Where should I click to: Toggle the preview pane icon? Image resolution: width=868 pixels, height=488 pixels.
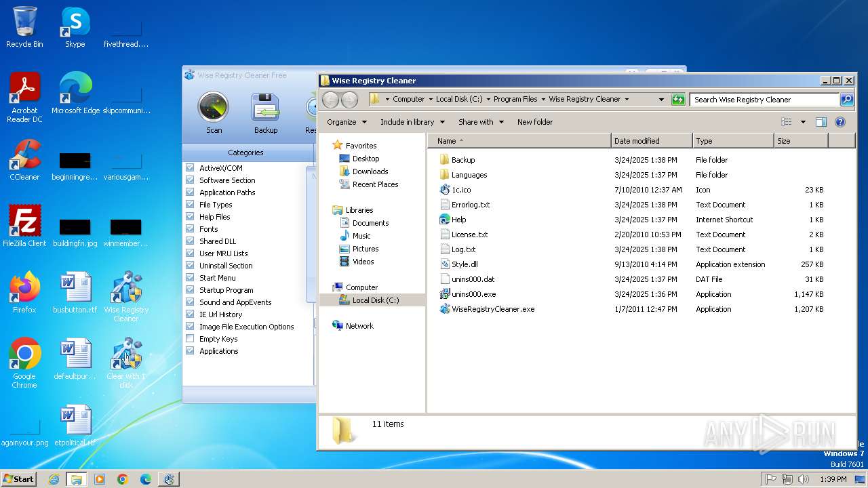[821, 122]
